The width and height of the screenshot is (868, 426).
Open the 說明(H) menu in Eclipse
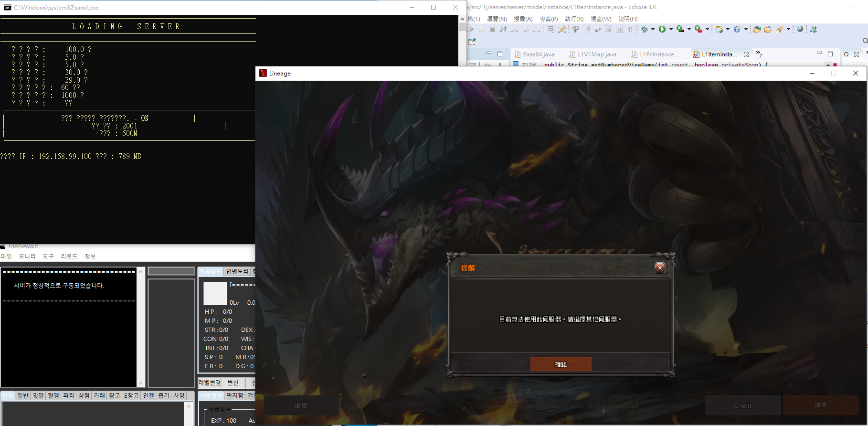pos(628,19)
